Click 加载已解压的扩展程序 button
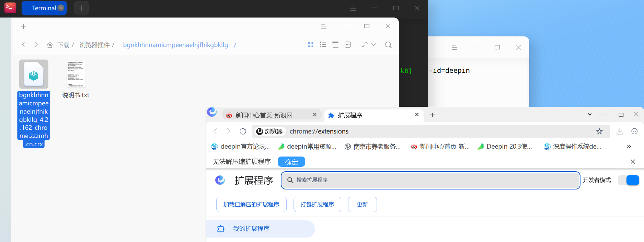The image size is (644, 242). coord(251,204)
